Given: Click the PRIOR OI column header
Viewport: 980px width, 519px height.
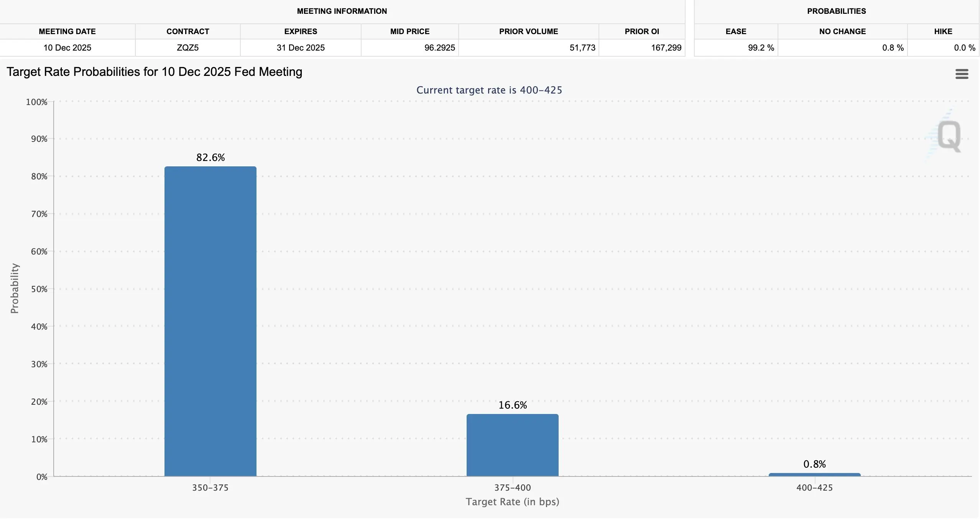Looking at the screenshot, I should coord(642,31).
